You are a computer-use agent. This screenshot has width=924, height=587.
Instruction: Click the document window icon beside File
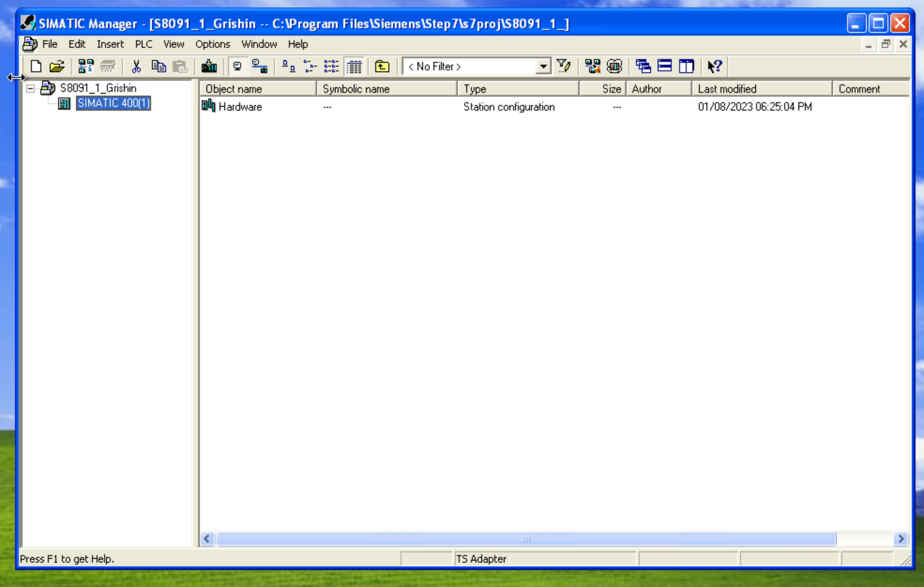[x=30, y=44]
